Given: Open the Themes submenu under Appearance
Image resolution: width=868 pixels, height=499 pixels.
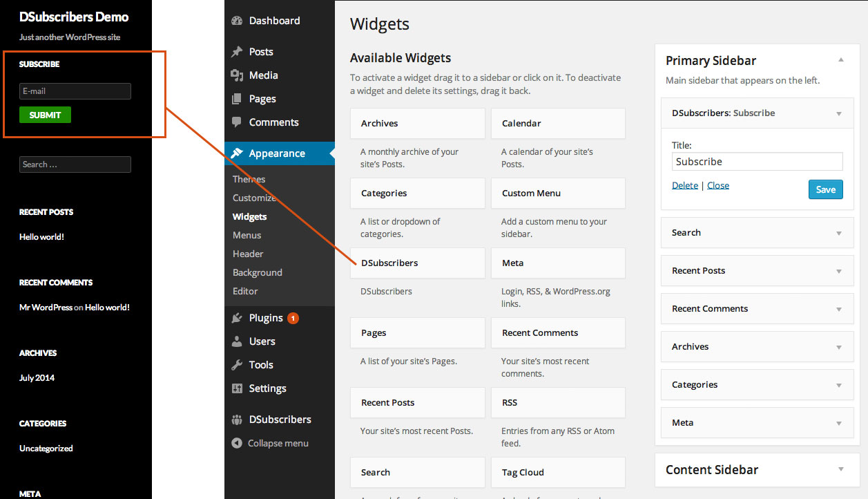Looking at the screenshot, I should click(x=249, y=179).
